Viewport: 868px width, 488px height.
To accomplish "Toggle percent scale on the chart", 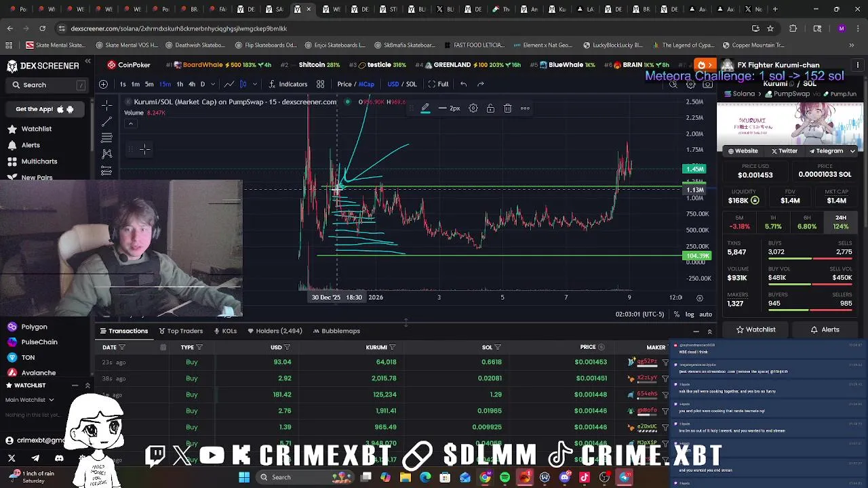I will (x=676, y=314).
